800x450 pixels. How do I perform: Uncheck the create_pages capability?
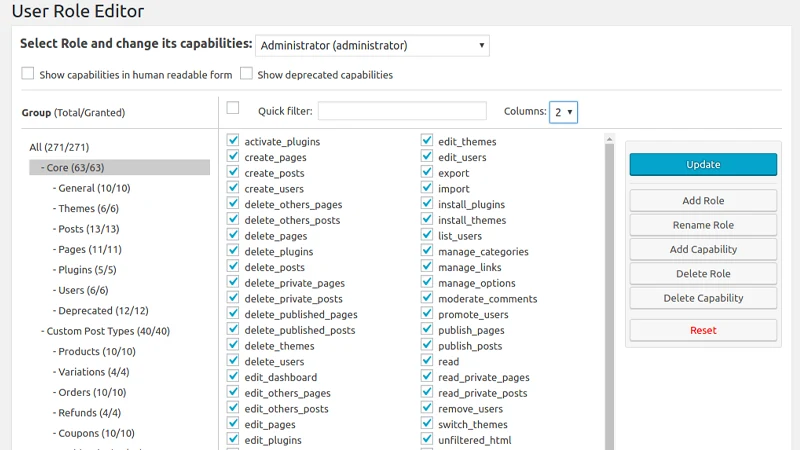pos(233,156)
